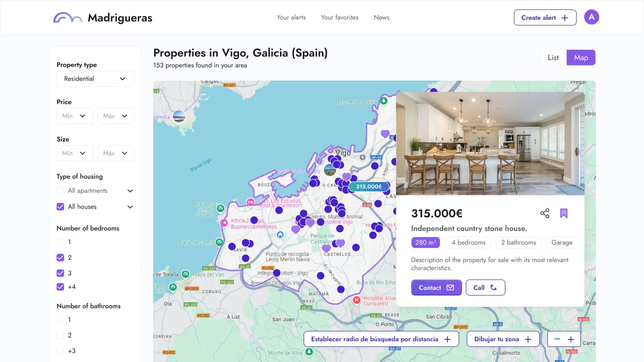Click the Madrigueras logo icon
Image resolution: width=644 pixels, height=362 pixels.
67,17
